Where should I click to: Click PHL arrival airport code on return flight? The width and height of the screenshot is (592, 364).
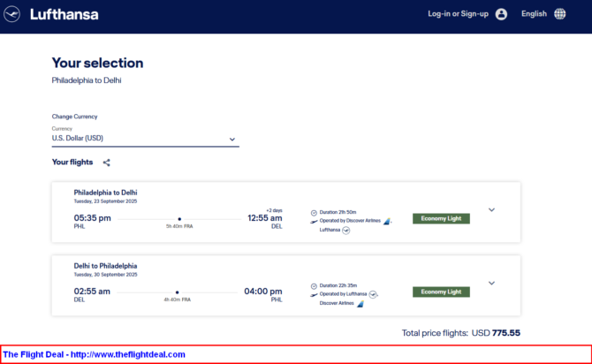click(x=277, y=300)
